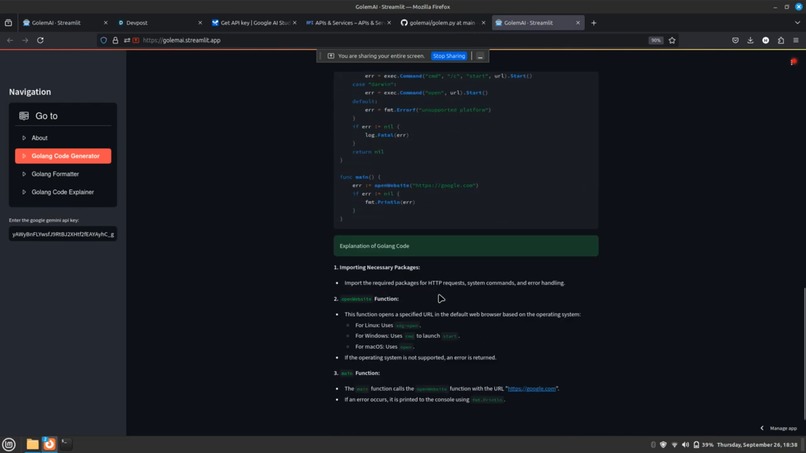Click the Bluetooth tray icon

pyautogui.click(x=653, y=445)
